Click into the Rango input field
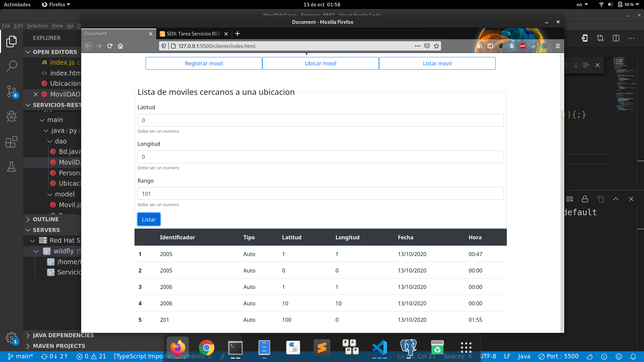Image resolution: width=644 pixels, height=362 pixels. pos(320,194)
